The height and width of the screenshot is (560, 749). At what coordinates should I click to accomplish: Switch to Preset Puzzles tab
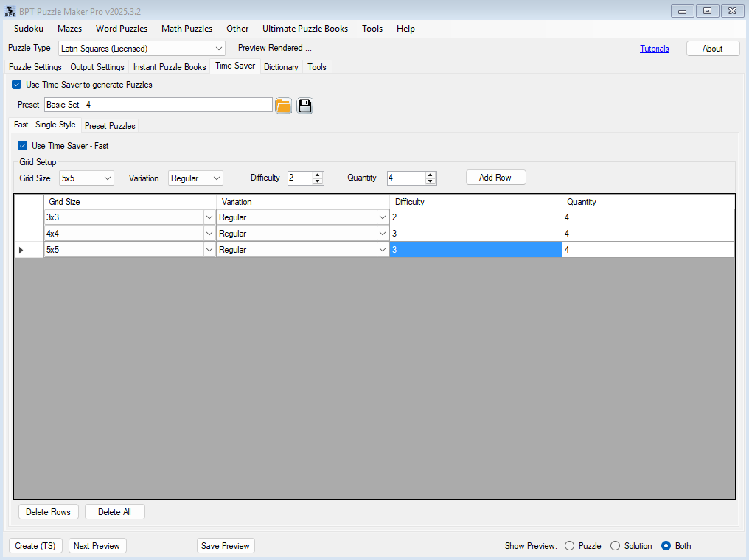pos(110,126)
